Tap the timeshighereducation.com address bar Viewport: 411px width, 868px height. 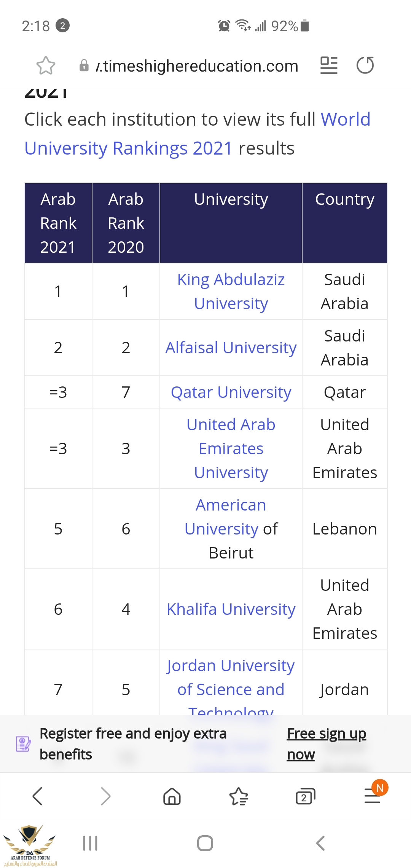click(x=197, y=66)
